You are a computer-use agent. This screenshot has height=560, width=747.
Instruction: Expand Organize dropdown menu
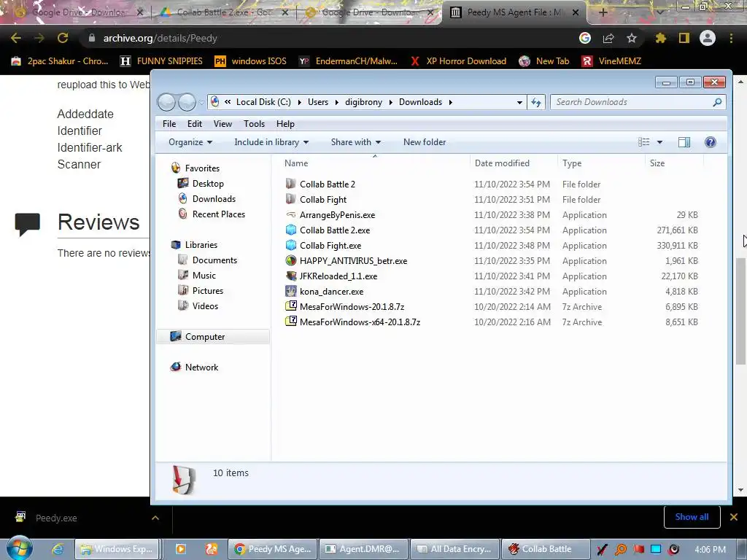click(x=190, y=142)
